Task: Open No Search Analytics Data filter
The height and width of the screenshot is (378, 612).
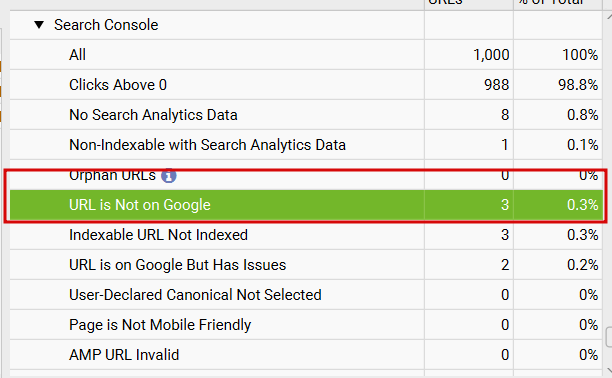Action: click(x=306, y=115)
